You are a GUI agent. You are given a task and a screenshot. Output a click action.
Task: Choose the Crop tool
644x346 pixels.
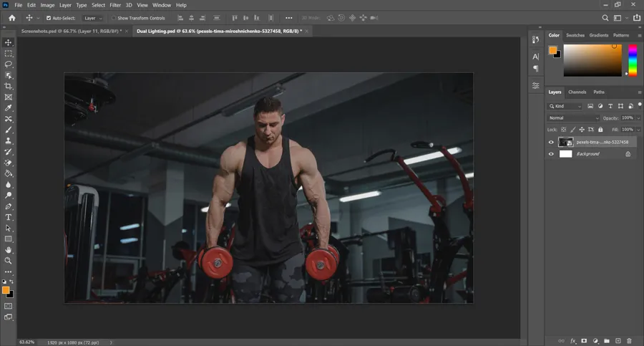click(9, 86)
